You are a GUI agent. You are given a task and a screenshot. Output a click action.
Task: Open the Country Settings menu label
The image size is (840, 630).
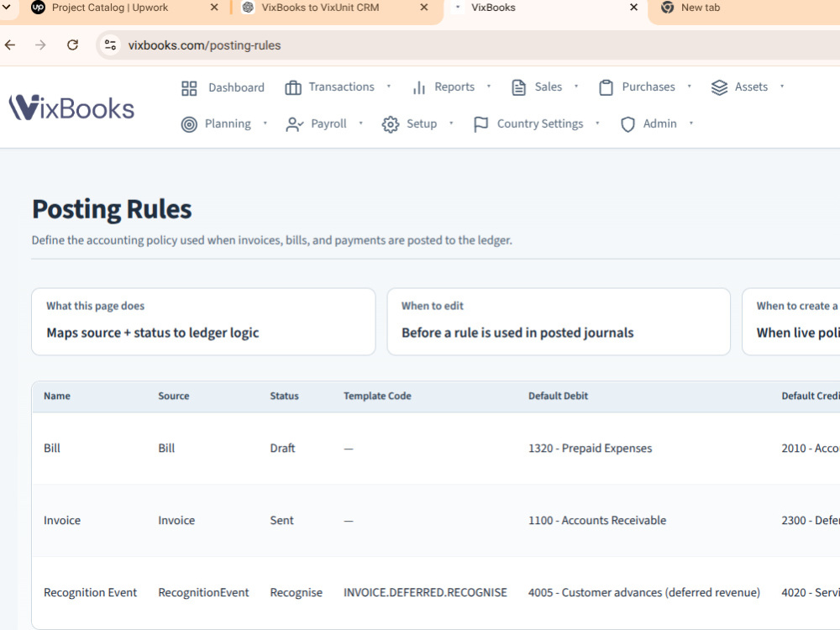coord(540,123)
